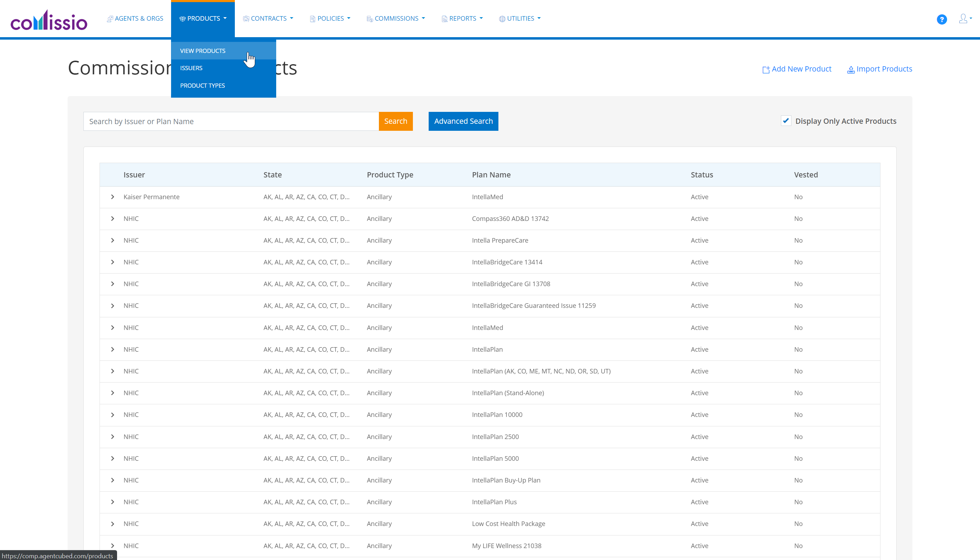Collapse the Products menu tab
The height and width of the screenshot is (560, 980).
[x=203, y=19]
